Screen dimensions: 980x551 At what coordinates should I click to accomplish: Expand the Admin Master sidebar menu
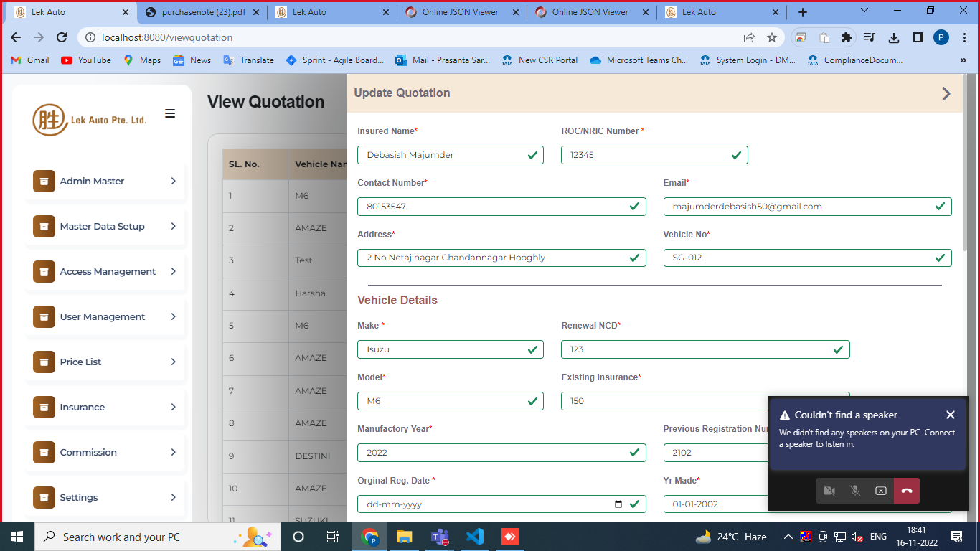(x=105, y=182)
